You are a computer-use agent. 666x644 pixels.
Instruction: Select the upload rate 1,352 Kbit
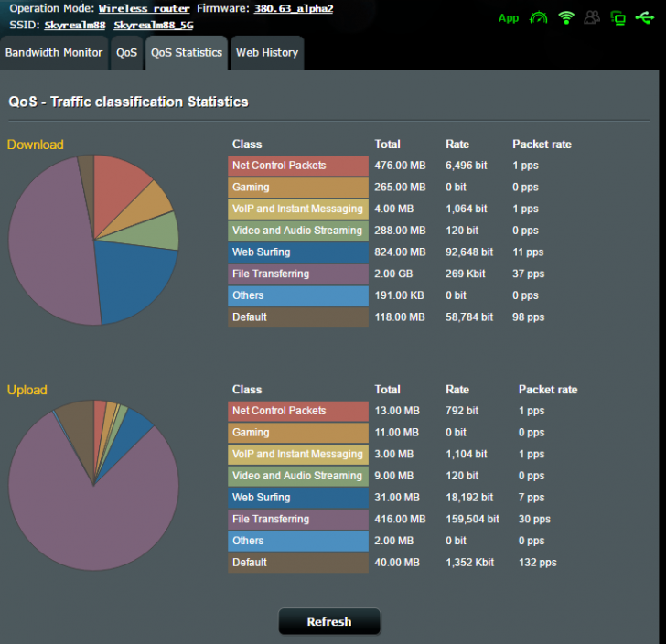pos(470,563)
